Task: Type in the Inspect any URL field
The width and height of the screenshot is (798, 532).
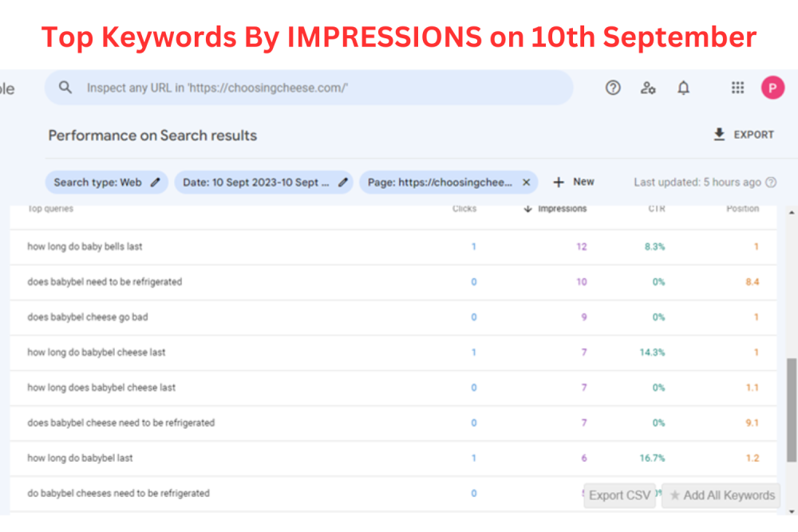Action: [319, 88]
